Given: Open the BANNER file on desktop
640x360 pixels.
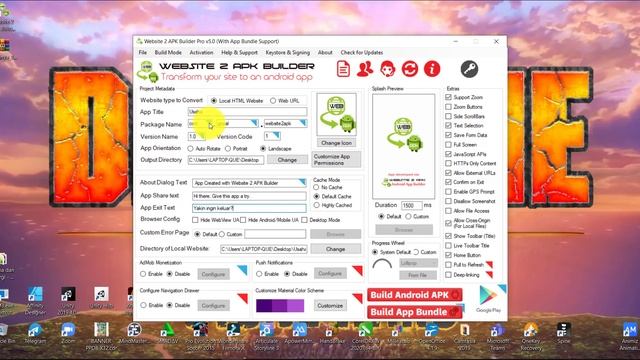Looking at the screenshot, I should click(101, 337).
